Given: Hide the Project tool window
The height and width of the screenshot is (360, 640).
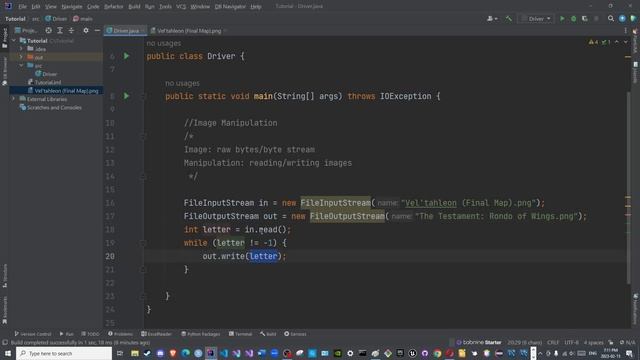Looking at the screenshot, I should [x=97, y=31].
